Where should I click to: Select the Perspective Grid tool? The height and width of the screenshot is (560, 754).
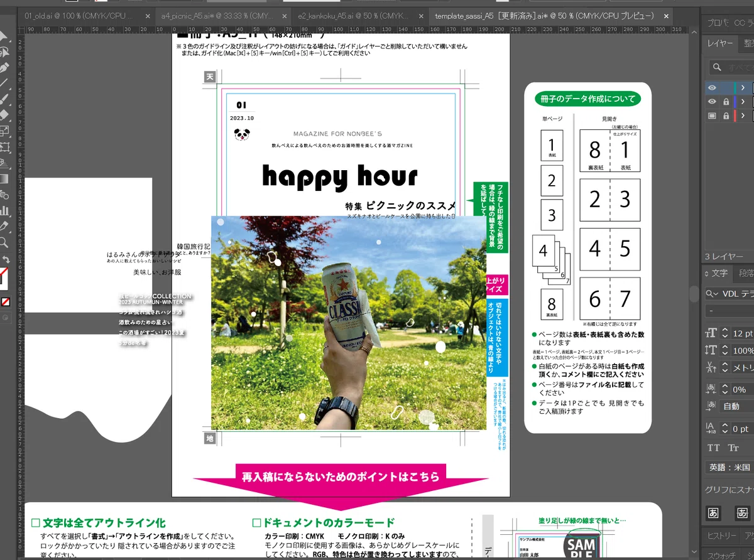(4, 164)
